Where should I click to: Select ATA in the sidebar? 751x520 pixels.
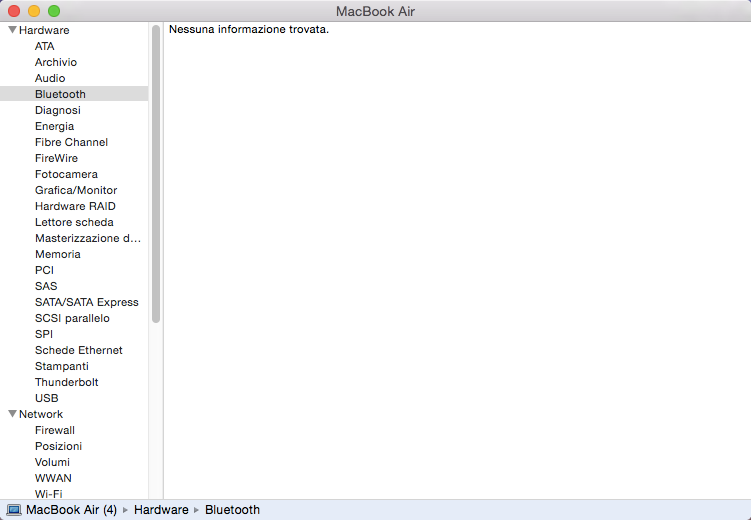tap(45, 46)
